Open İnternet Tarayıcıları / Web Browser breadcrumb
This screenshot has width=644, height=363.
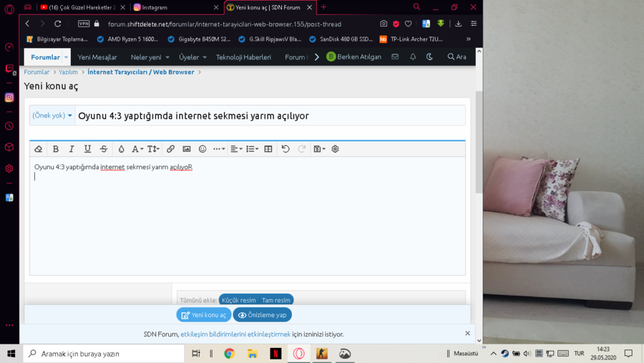(141, 72)
